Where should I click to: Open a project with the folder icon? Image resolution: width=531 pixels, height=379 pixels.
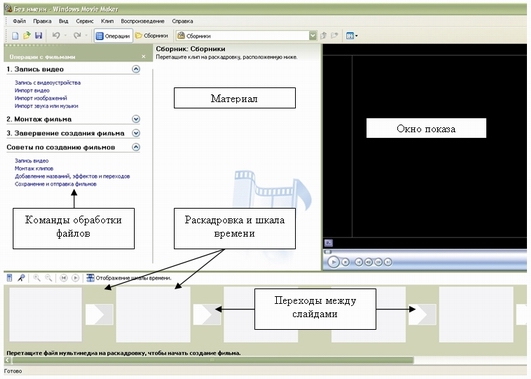pos(27,36)
